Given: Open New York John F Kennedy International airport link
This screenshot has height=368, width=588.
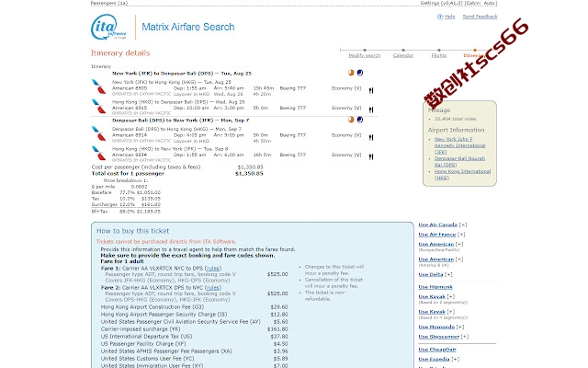Looking at the screenshot, I should 459,145.
